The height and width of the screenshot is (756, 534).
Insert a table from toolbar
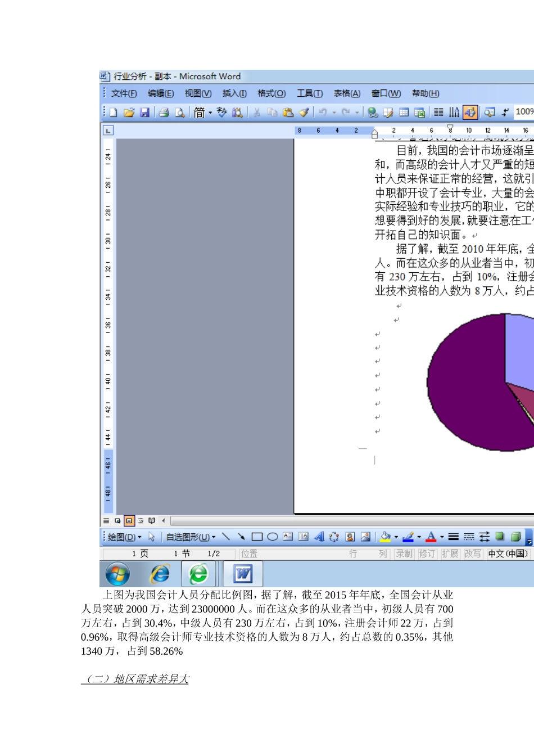[x=404, y=112]
